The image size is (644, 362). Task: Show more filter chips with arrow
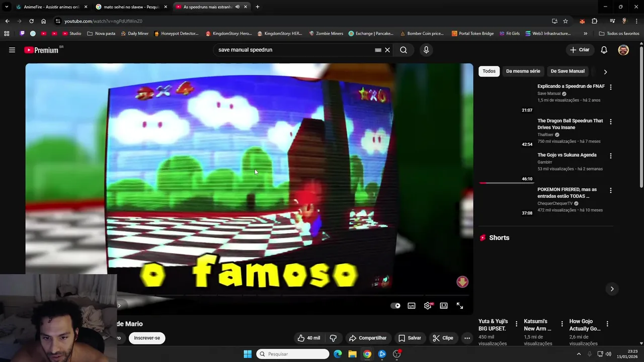tap(605, 71)
